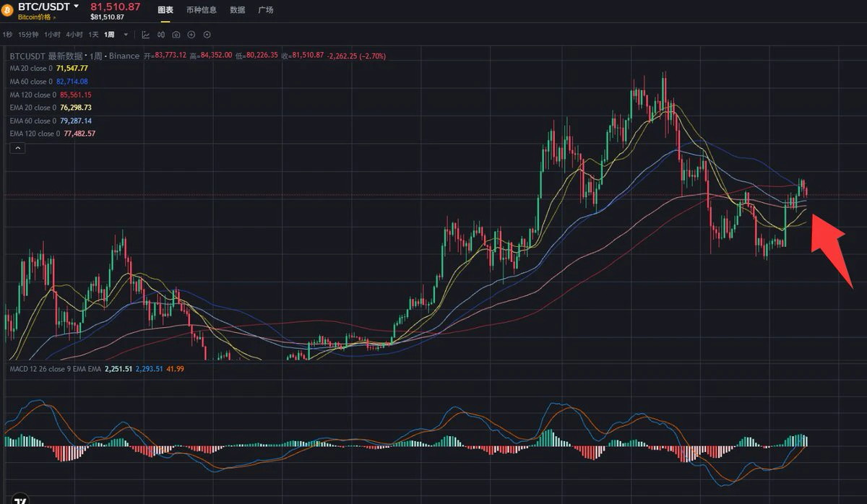Click the circled plus icon in toolbar
The width and height of the screenshot is (867, 504).
(191, 35)
